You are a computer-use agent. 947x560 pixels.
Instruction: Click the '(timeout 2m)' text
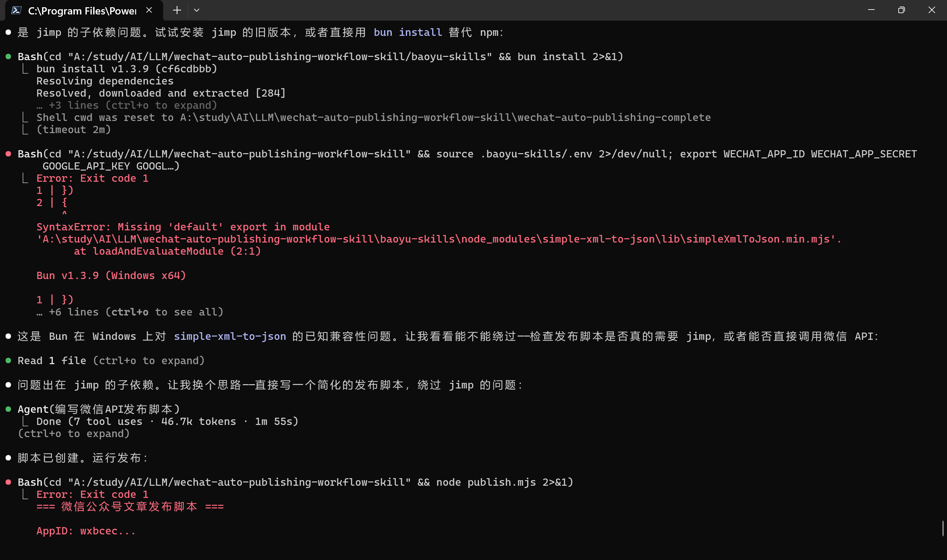click(74, 130)
